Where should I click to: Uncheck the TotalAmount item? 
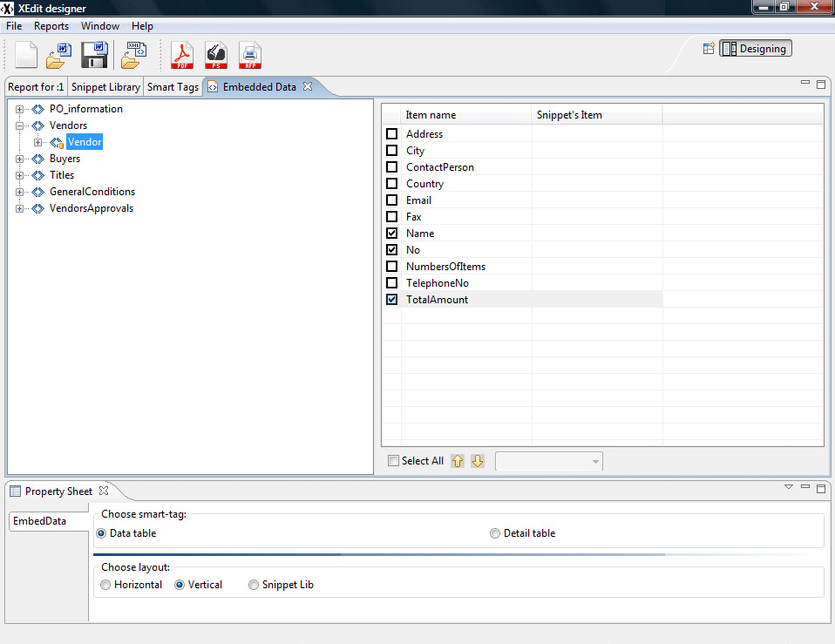pyautogui.click(x=391, y=299)
